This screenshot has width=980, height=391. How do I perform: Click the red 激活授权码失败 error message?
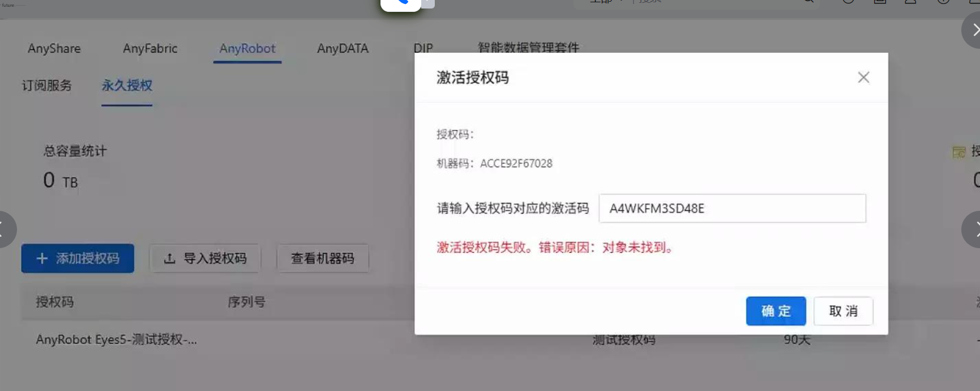click(x=555, y=248)
